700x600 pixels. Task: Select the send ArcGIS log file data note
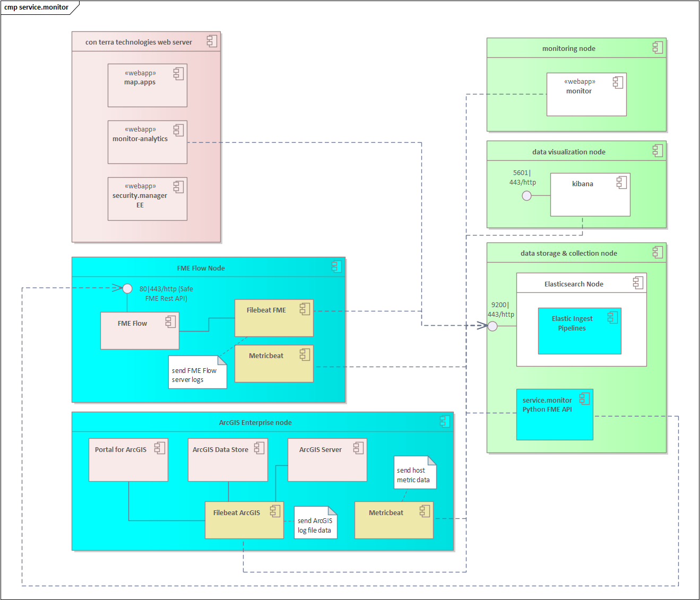point(315,525)
